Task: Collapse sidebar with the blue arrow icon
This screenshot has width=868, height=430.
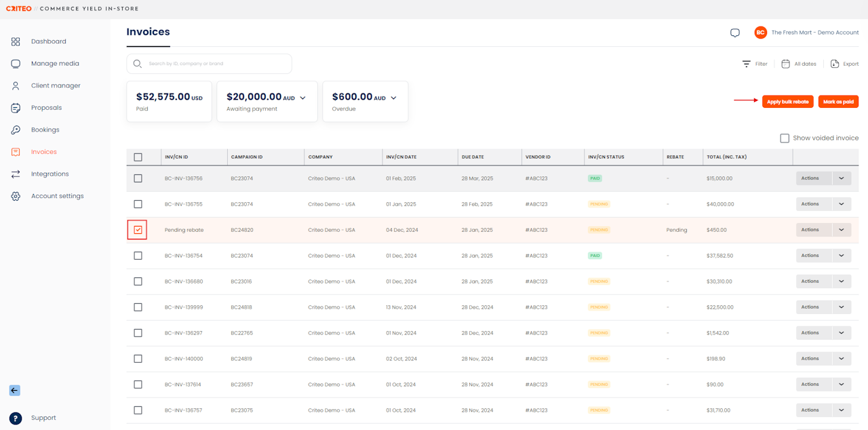Action: (15, 391)
